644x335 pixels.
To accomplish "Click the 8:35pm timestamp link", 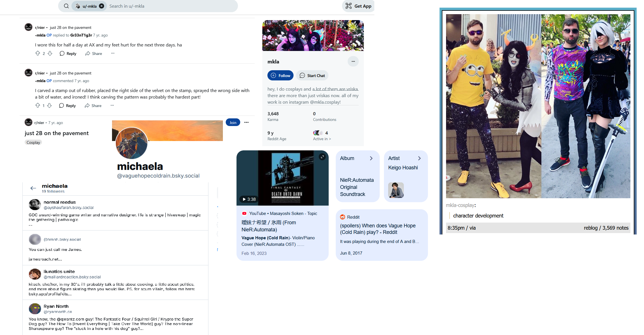I will point(456,228).
